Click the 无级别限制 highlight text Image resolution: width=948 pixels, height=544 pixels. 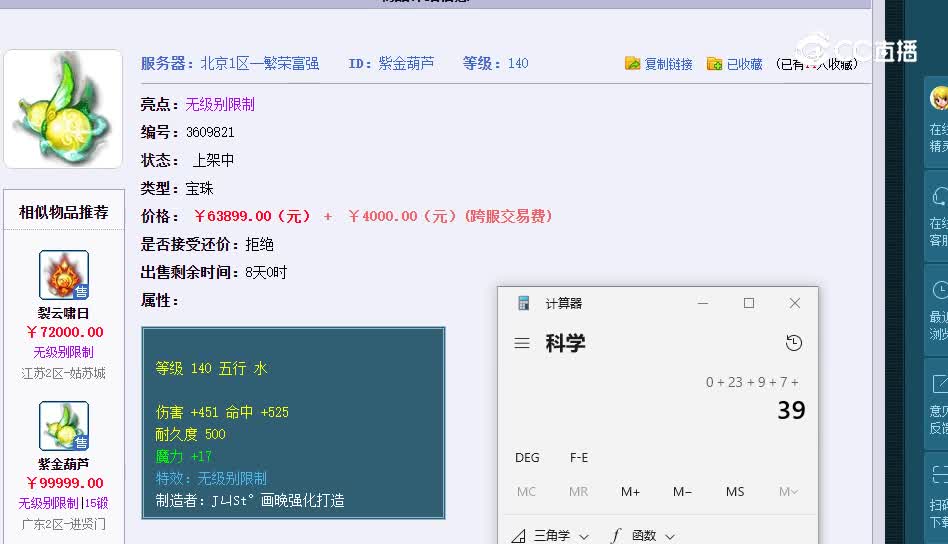coord(220,105)
